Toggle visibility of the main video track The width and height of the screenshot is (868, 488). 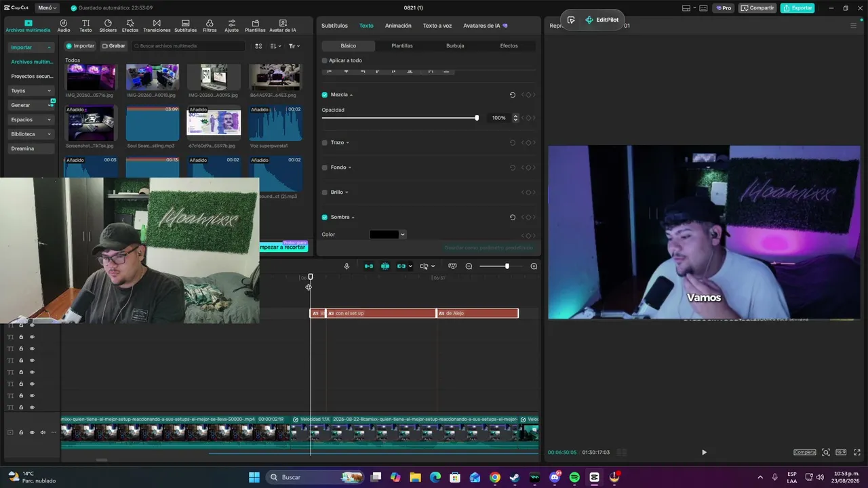pos(32,432)
